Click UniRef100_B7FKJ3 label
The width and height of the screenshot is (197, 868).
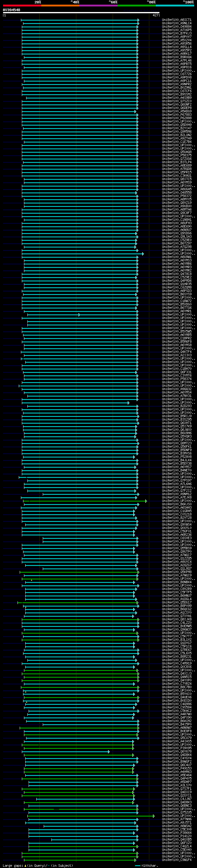[177, 33]
